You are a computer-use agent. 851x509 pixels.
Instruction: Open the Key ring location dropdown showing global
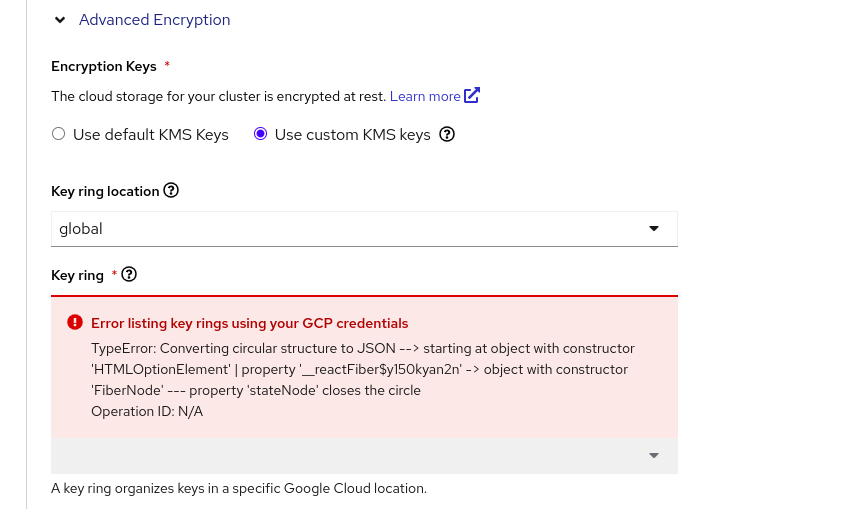click(x=350, y=228)
